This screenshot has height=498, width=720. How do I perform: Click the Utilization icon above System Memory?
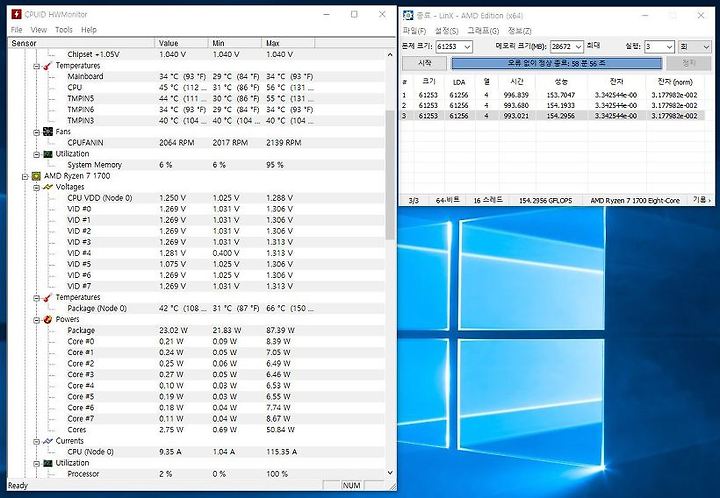(48, 154)
